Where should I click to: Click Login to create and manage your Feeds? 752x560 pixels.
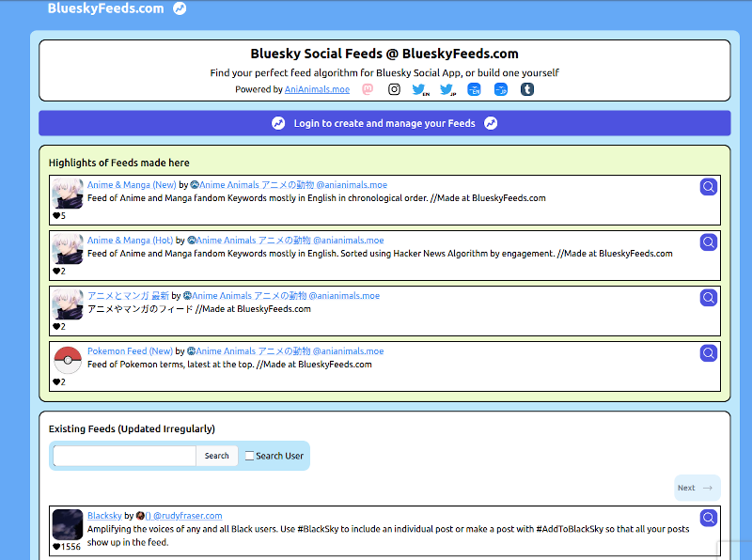pos(384,123)
